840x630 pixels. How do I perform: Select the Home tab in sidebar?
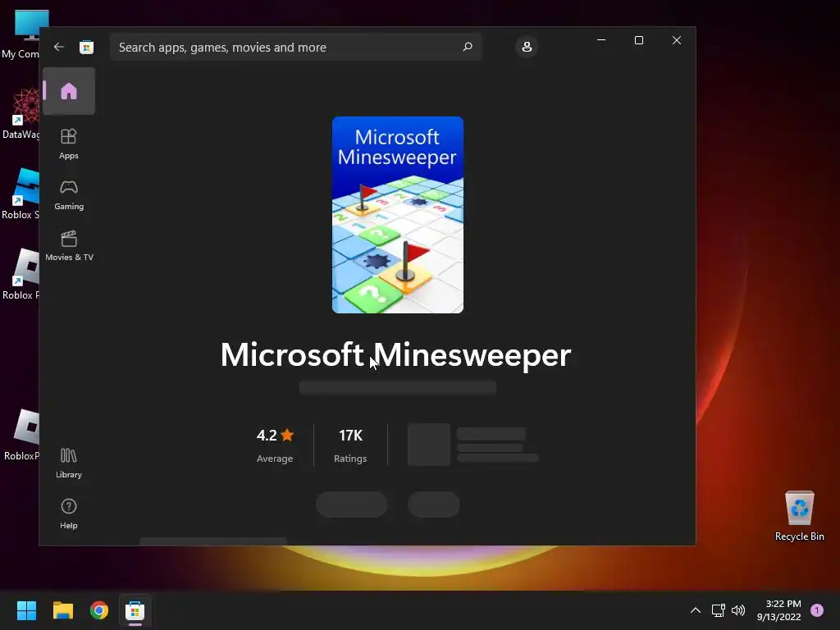pyautogui.click(x=69, y=91)
